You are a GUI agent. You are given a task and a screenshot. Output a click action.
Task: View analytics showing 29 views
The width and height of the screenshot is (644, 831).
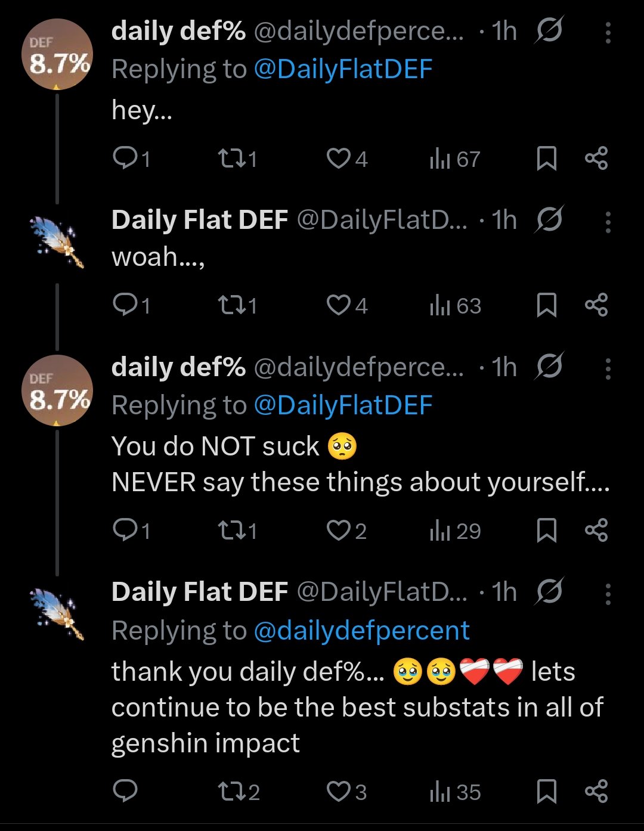(x=455, y=531)
